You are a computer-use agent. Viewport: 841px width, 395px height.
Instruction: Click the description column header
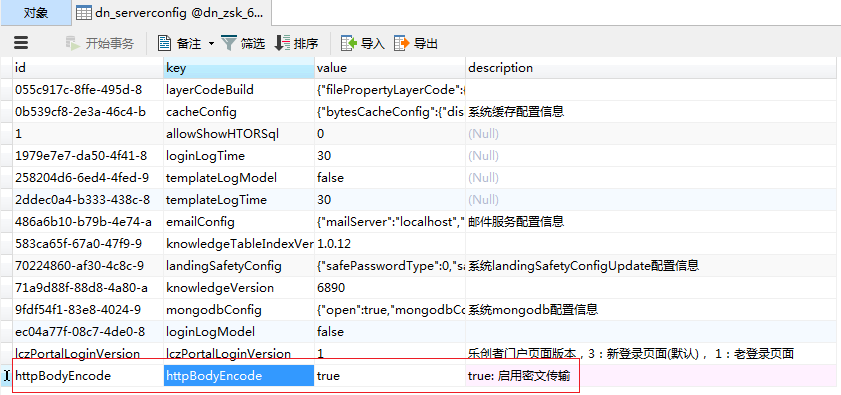coord(653,68)
